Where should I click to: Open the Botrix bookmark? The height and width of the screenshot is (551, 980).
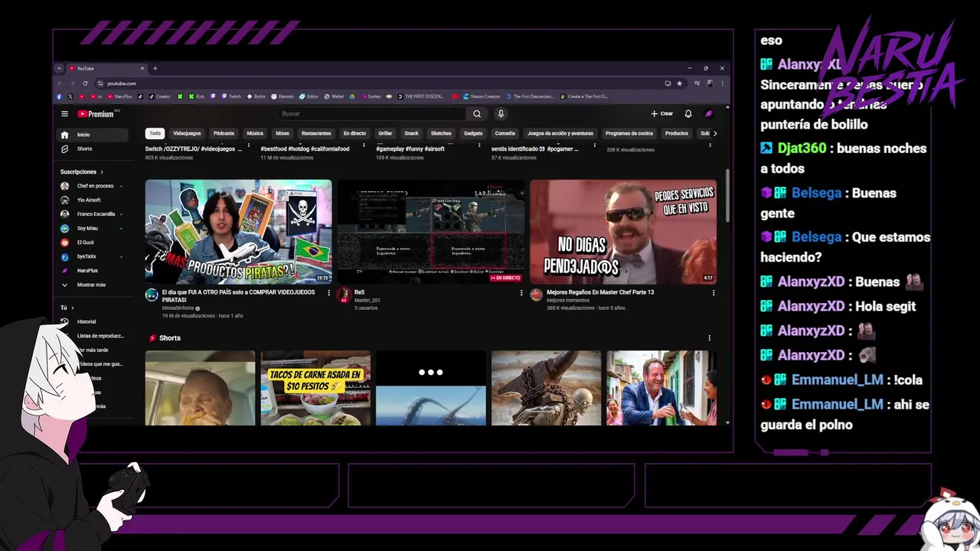[256, 96]
